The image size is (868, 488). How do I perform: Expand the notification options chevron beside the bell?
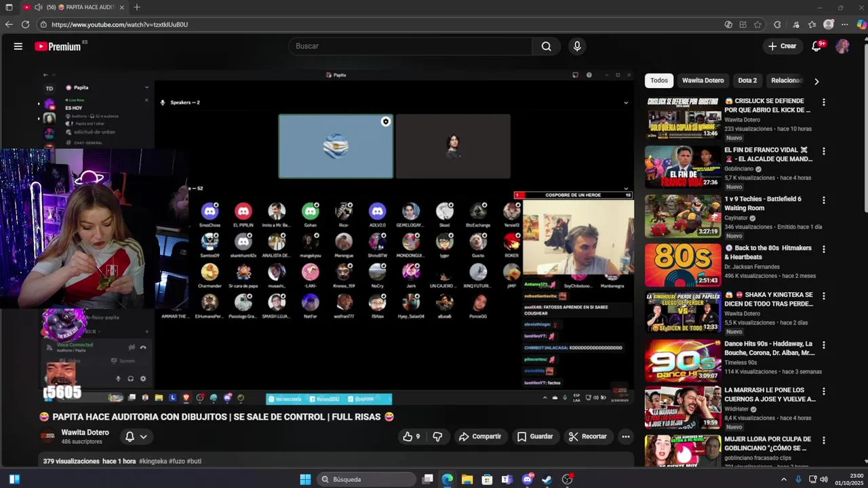(x=143, y=436)
